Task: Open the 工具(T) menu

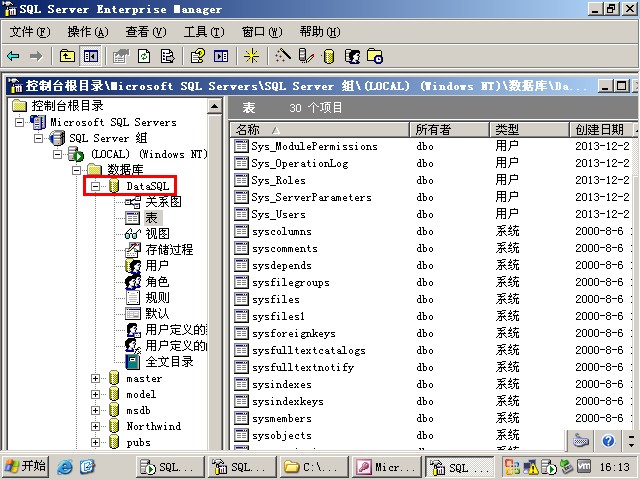Action: (x=204, y=32)
